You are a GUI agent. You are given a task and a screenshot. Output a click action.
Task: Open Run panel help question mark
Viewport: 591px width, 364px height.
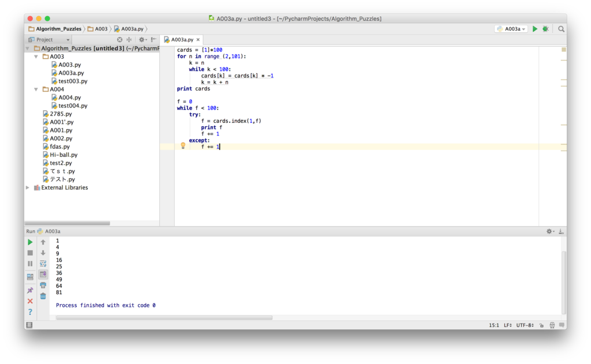(30, 312)
